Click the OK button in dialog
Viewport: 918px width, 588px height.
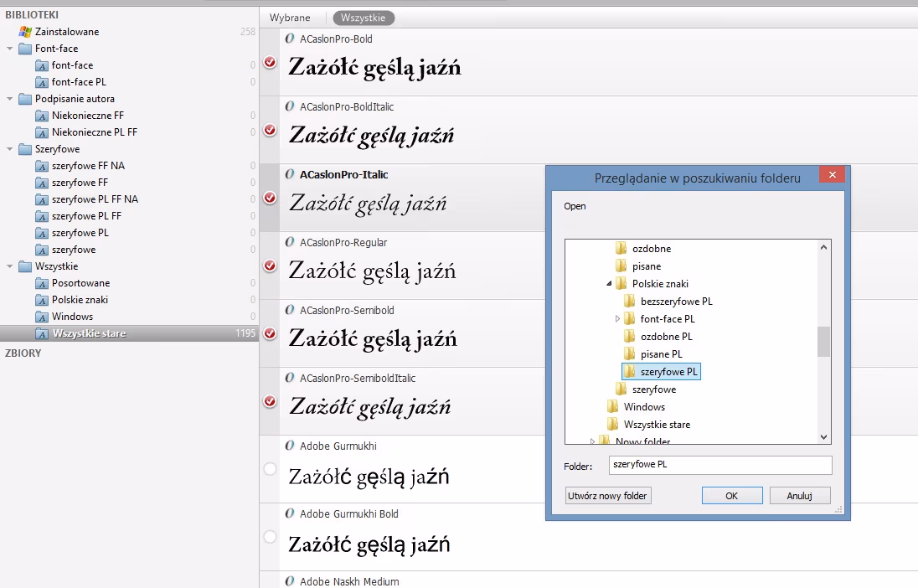(732, 496)
